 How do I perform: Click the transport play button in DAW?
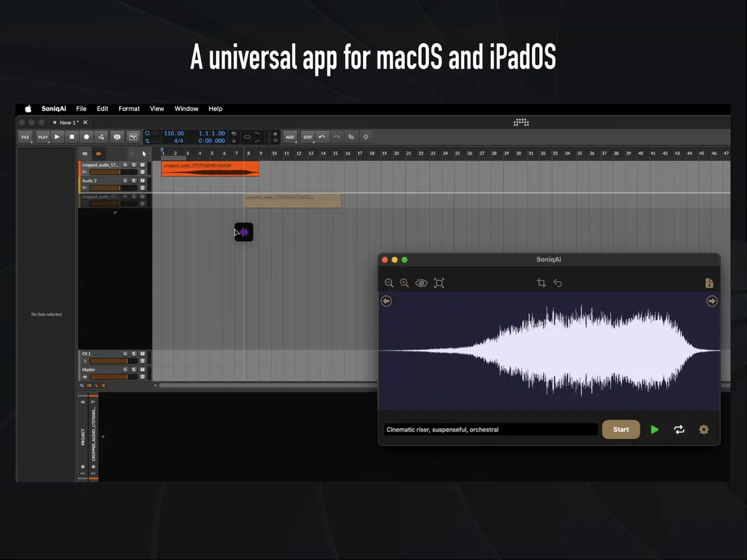pyautogui.click(x=57, y=137)
